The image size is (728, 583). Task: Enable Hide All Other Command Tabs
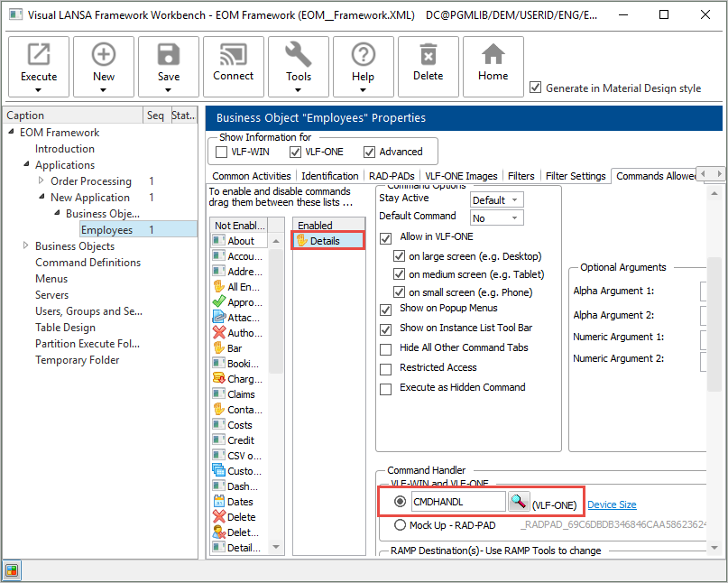[x=385, y=349]
